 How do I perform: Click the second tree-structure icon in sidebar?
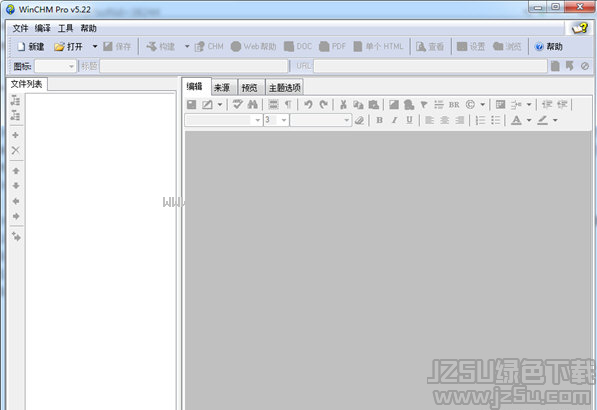(x=16, y=115)
